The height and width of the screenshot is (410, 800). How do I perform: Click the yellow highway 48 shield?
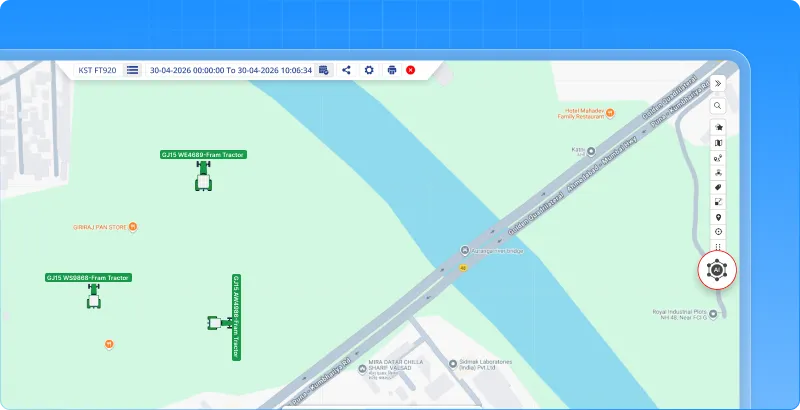(463, 268)
